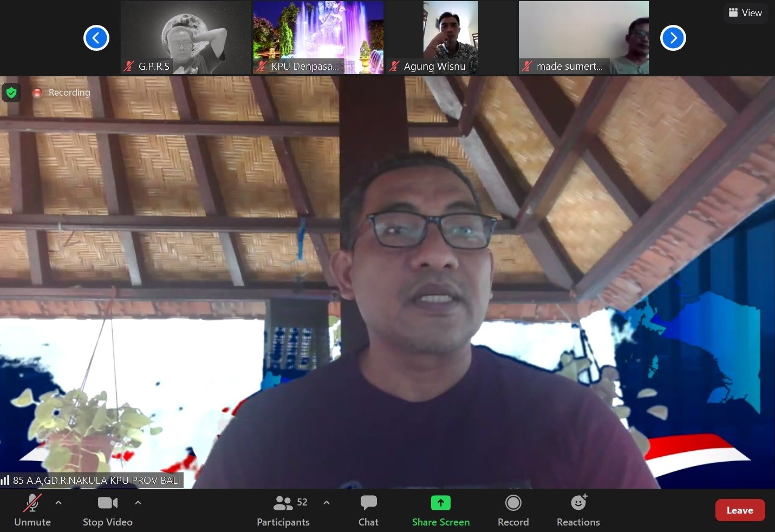The image size is (775, 532).
Task: Click the green encryption shield icon
Action: pyautogui.click(x=11, y=93)
